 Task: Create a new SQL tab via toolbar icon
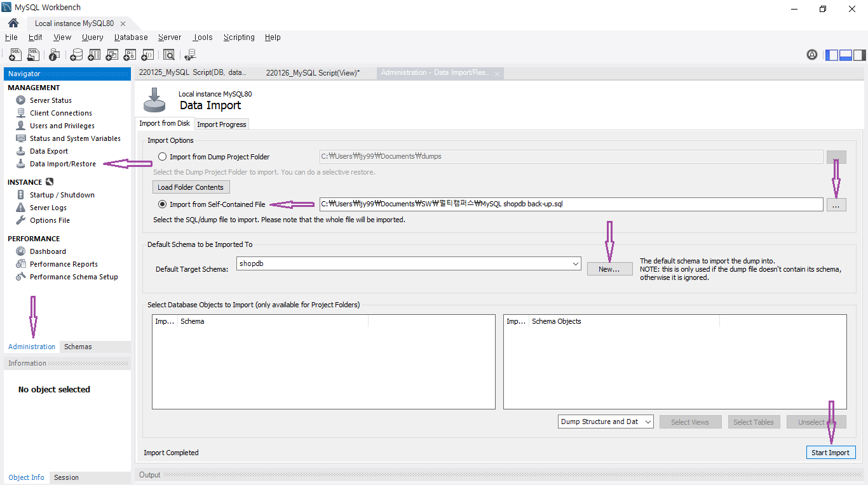point(15,55)
